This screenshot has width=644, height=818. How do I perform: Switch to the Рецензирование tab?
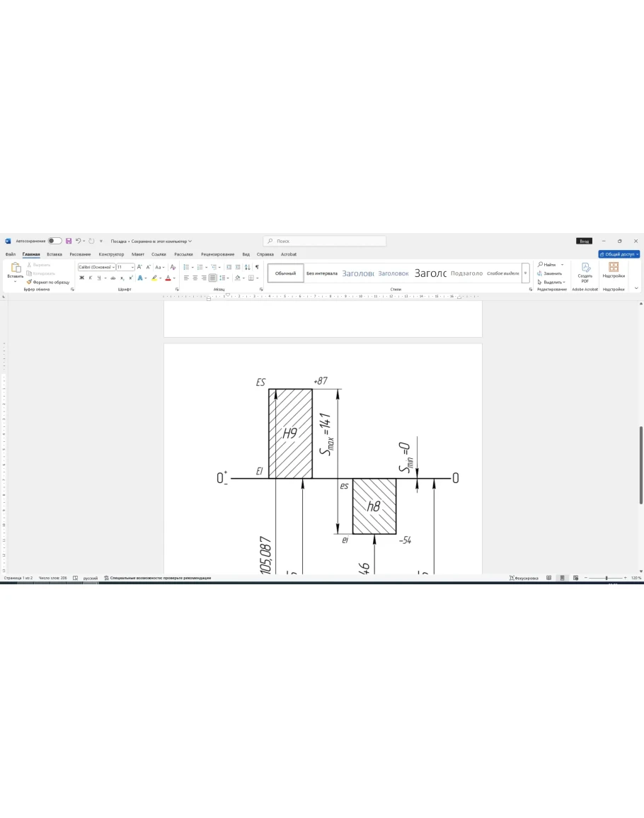[217, 254]
